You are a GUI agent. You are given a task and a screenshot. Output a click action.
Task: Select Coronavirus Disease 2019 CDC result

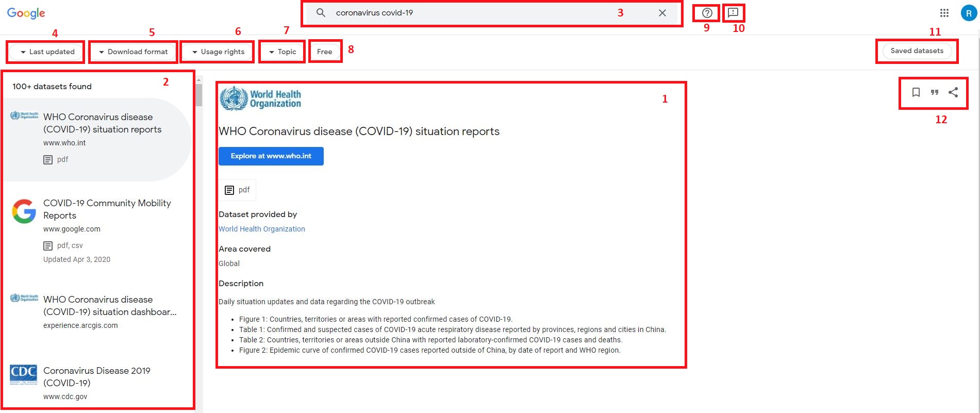97,383
